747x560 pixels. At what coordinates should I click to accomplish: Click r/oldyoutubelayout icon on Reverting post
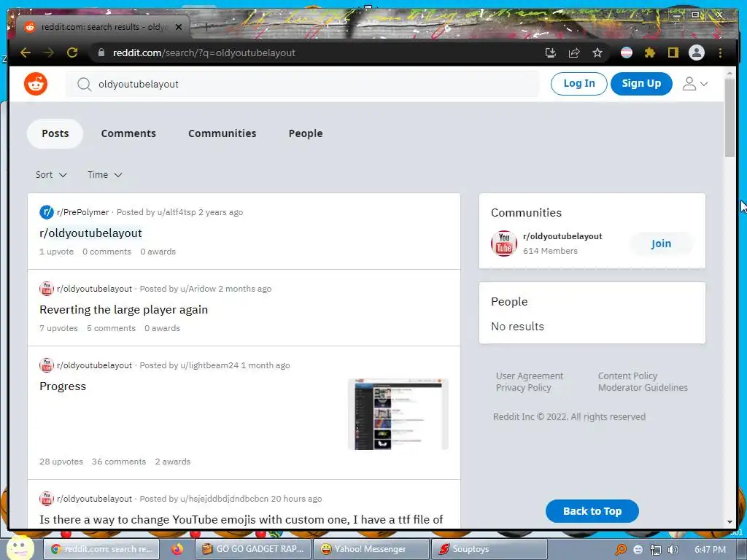tap(47, 289)
